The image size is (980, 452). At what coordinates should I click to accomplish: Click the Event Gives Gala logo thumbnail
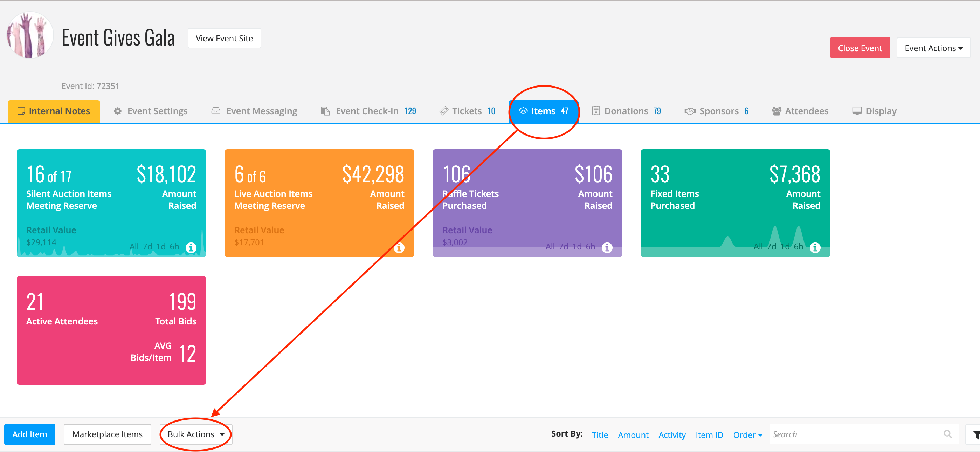[30, 35]
